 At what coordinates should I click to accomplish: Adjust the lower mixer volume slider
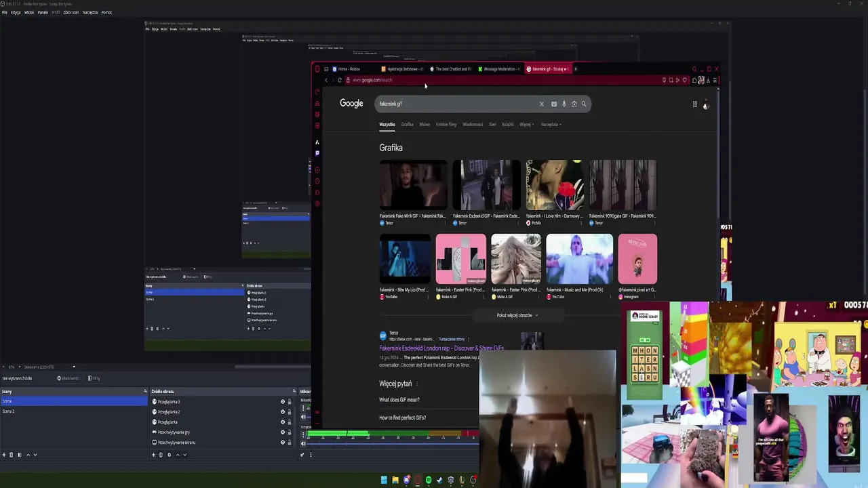point(393,443)
